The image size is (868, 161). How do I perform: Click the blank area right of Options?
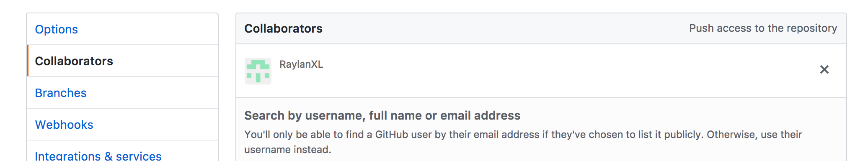(147, 29)
